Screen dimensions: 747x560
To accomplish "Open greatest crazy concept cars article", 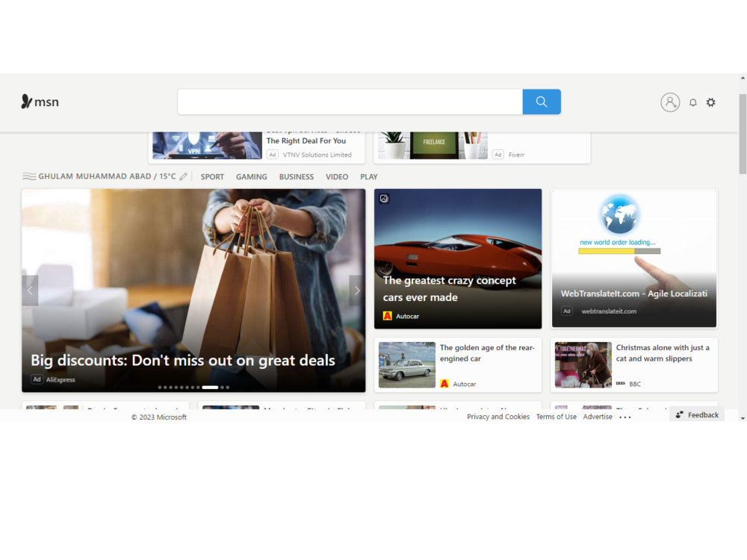I will [449, 288].
